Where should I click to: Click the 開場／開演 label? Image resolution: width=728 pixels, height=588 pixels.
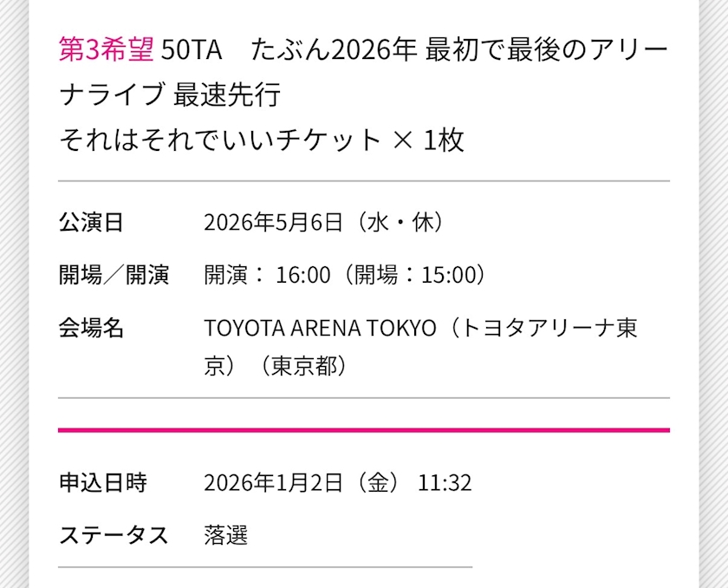tap(114, 275)
